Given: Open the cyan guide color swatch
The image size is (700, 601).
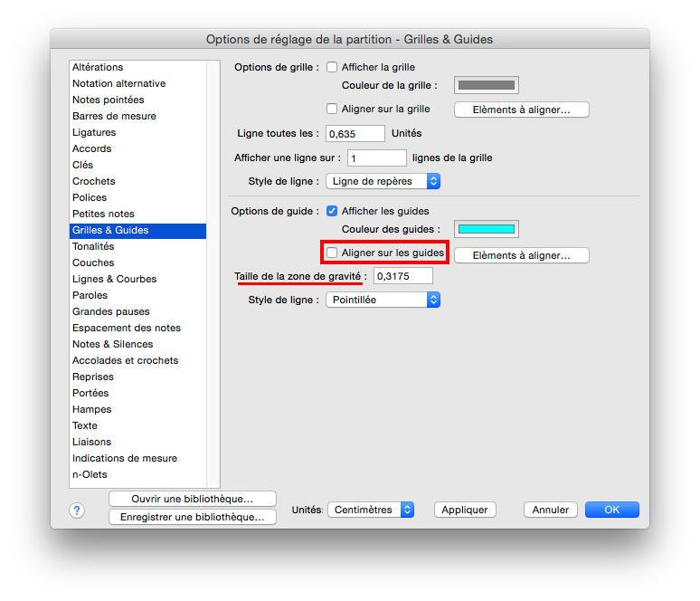Looking at the screenshot, I should click(x=486, y=230).
